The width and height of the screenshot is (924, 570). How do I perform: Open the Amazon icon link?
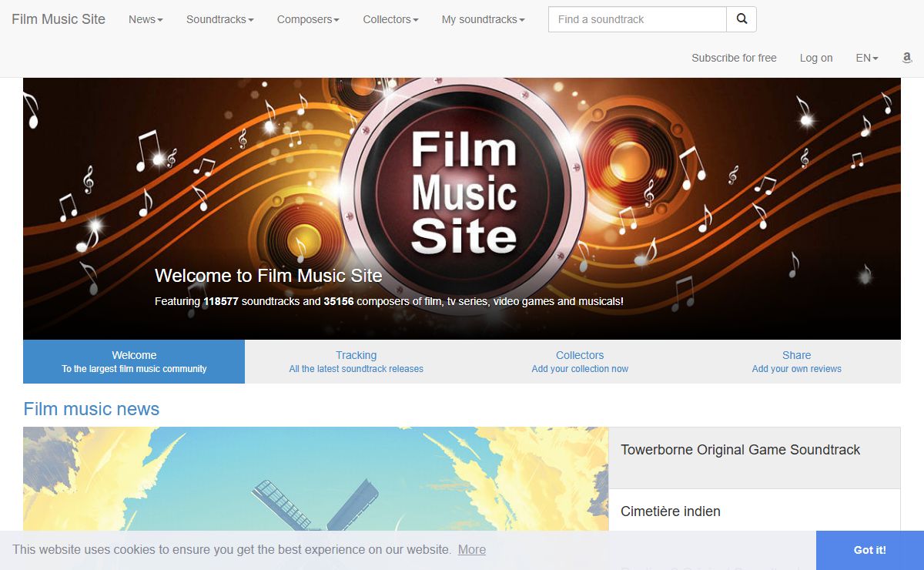(907, 58)
